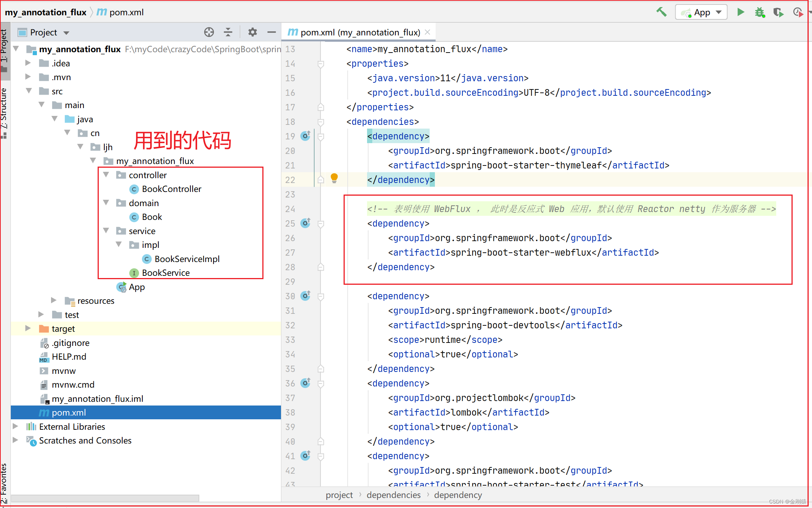The height and width of the screenshot is (508, 812).
Task: Click the Build project hammer icon
Action: (664, 12)
